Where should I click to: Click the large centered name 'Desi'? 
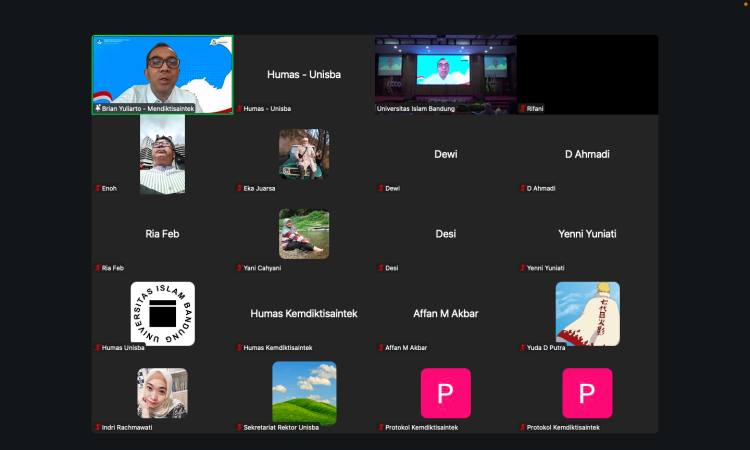point(446,234)
